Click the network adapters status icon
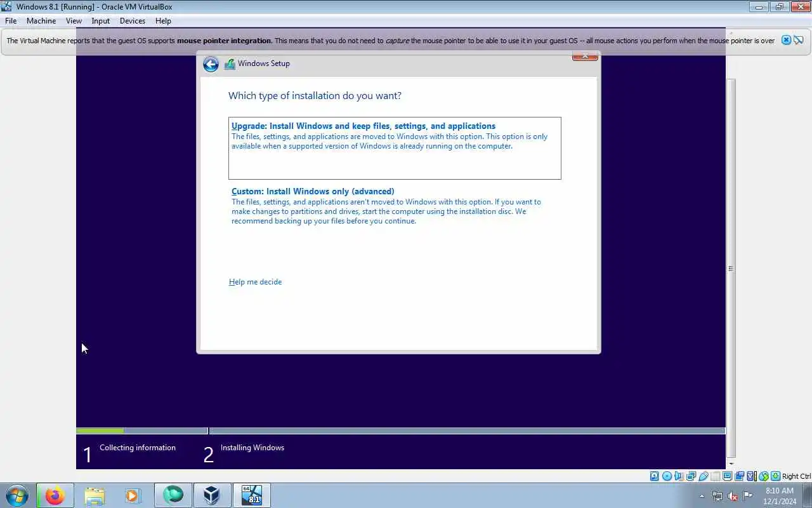 tap(691, 476)
